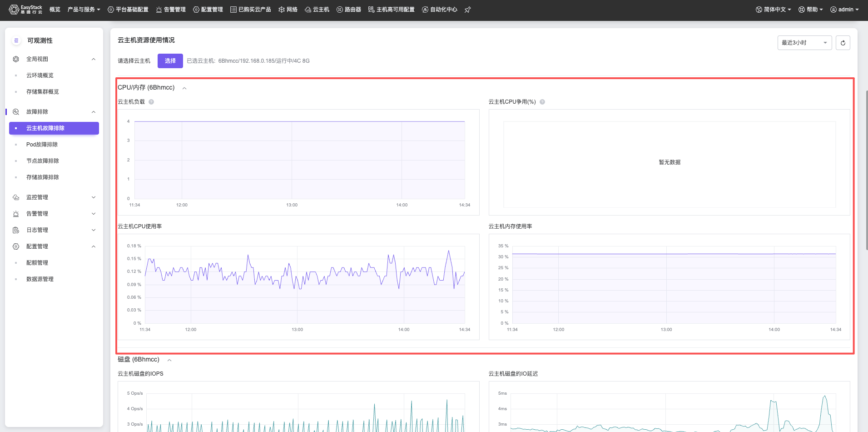Click the 告警管理 sidebar bell icon

click(x=16, y=214)
